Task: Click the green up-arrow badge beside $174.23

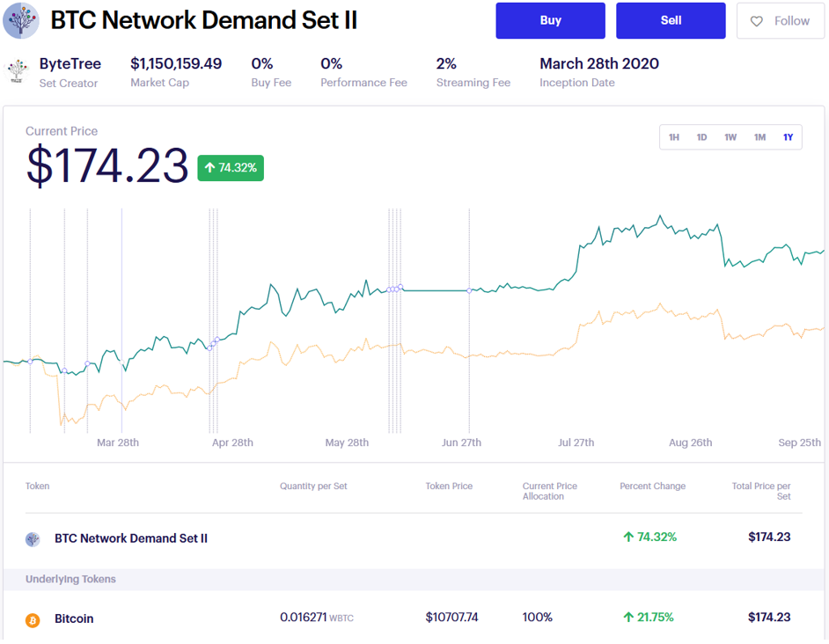Action: point(230,167)
